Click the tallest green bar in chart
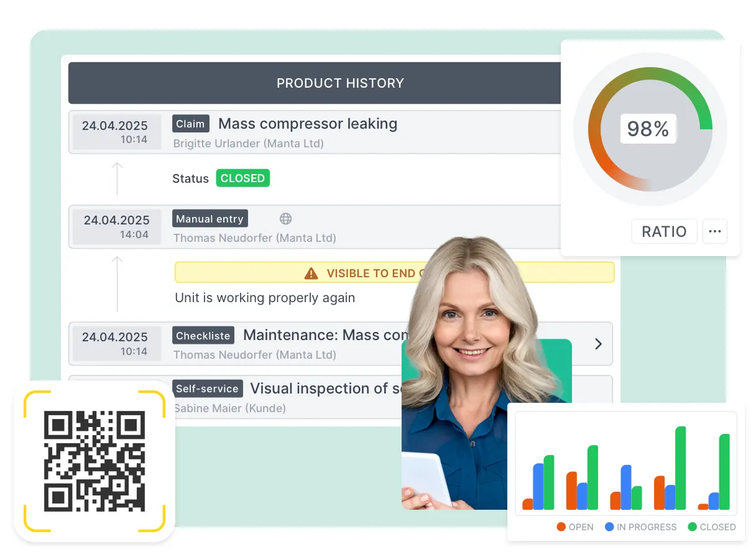This screenshot has height=557, width=756. click(681, 468)
